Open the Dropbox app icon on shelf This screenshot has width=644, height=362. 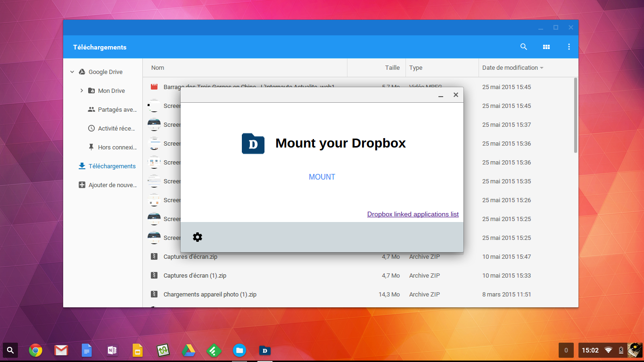point(265,350)
